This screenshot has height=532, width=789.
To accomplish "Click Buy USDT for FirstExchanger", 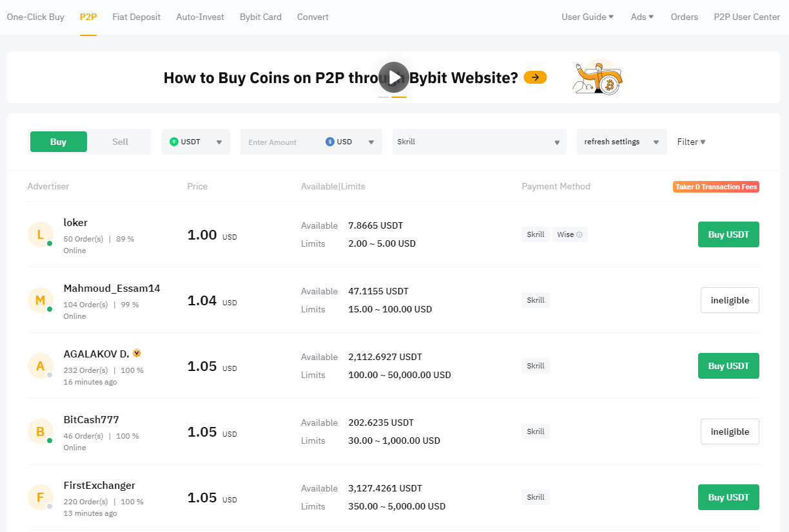I will 728,497.
